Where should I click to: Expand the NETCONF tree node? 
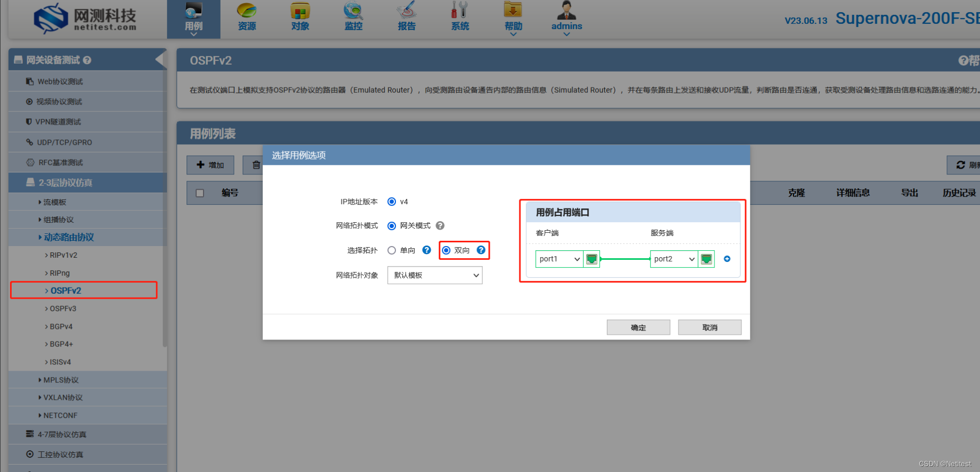point(87,415)
